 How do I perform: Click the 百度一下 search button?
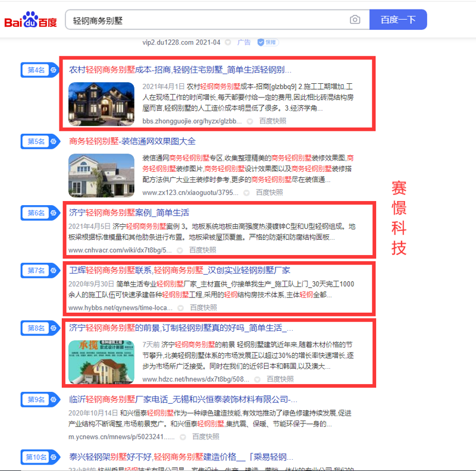coord(398,20)
